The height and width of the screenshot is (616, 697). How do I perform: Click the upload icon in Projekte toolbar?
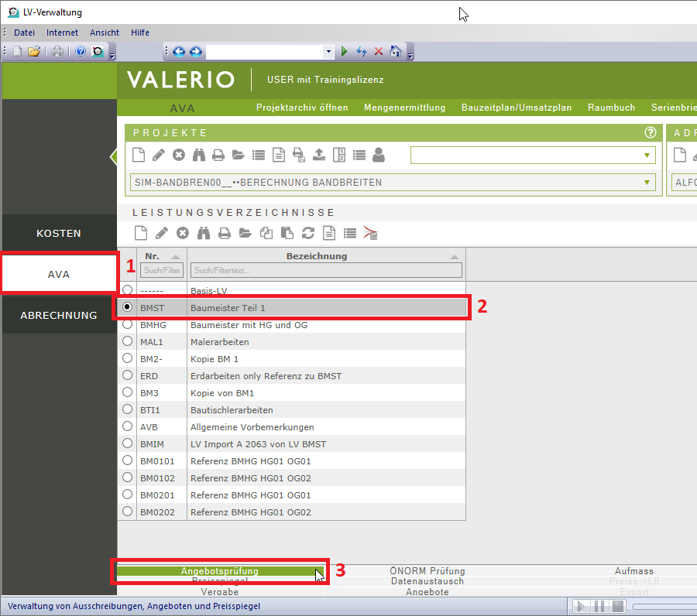(x=319, y=155)
